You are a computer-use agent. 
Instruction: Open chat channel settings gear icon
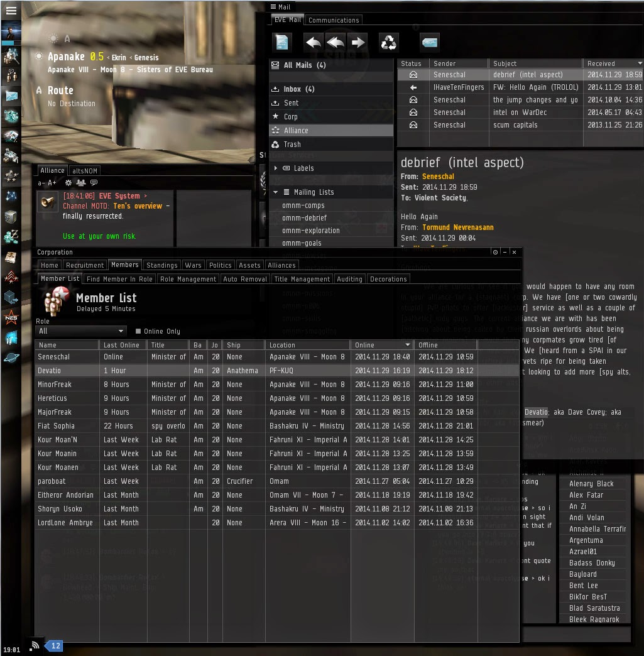point(68,183)
